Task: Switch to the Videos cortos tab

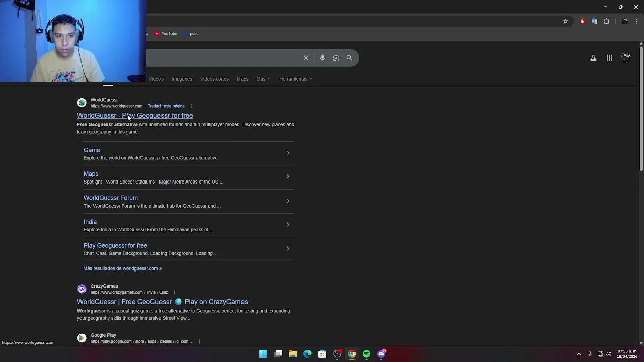Action: 214,79
